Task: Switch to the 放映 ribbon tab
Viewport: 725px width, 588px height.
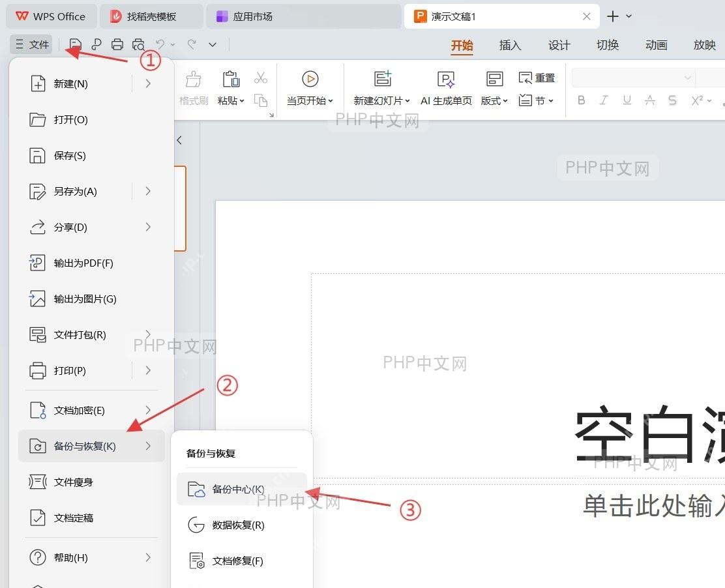Action: tap(705, 45)
